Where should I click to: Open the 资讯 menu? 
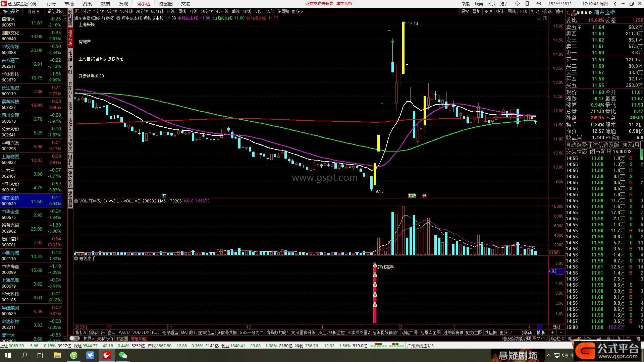click(87, 4)
